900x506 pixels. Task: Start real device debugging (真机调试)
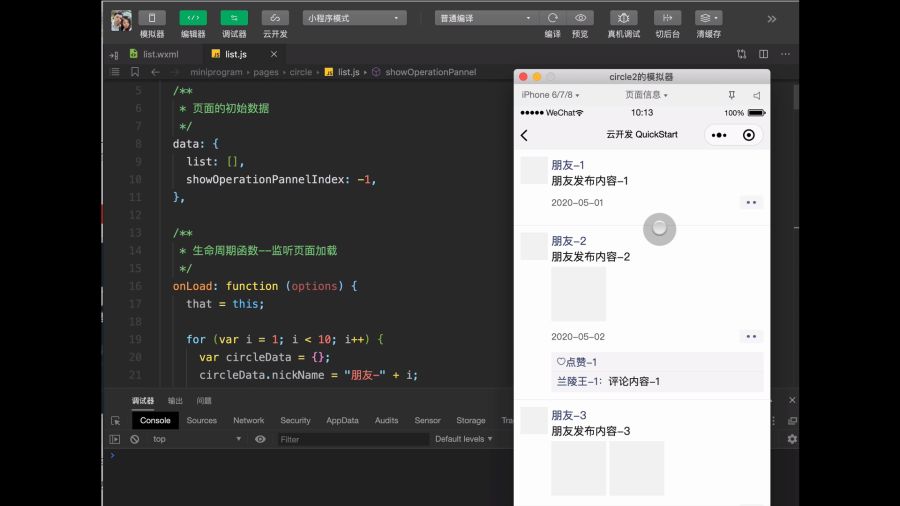623,18
